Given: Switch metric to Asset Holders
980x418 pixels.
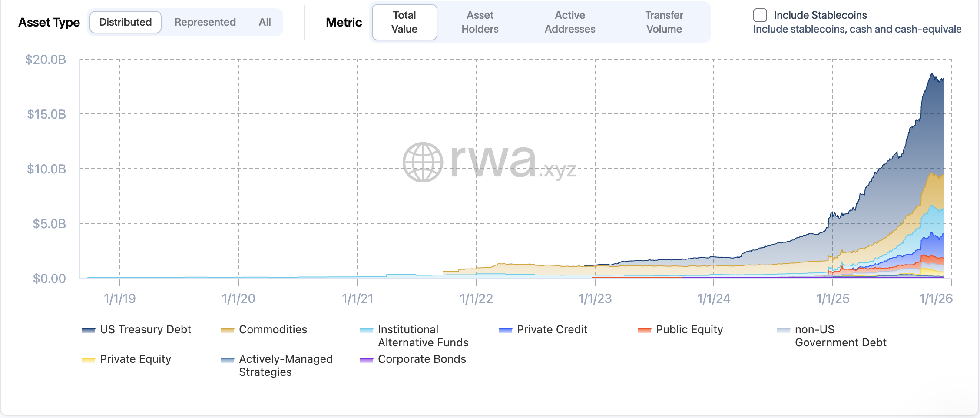Looking at the screenshot, I should pyautogui.click(x=480, y=22).
